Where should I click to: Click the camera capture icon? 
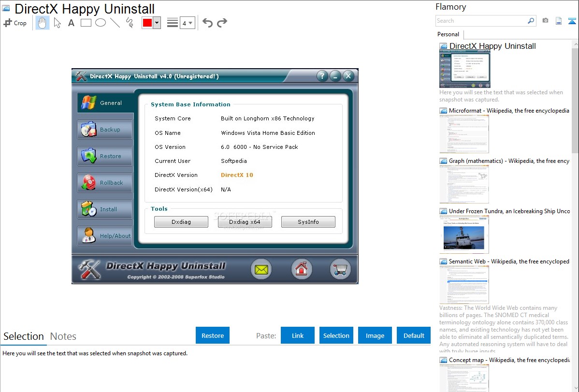pos(545,21)
